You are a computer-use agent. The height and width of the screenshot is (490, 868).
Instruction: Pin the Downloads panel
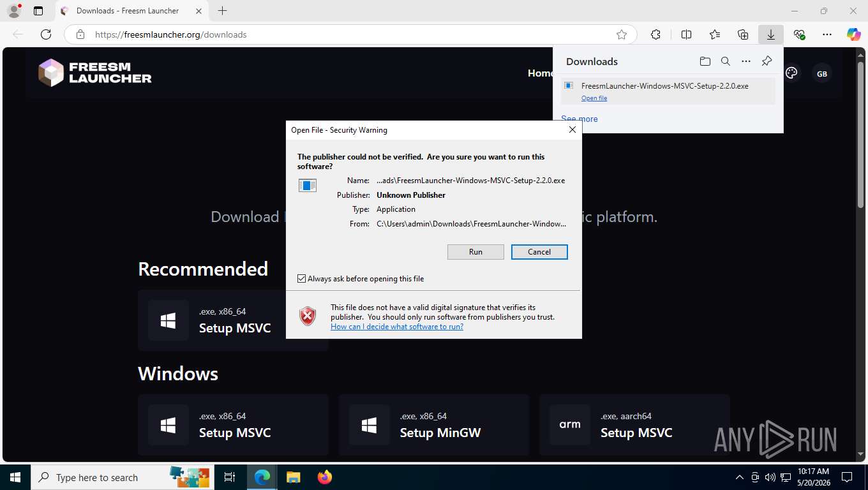(x=767, y=61)
